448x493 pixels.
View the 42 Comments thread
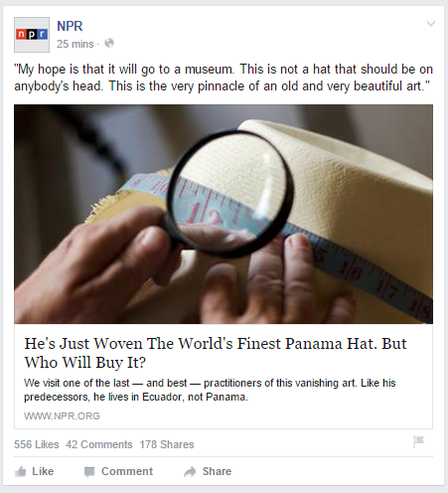(99, 444)
